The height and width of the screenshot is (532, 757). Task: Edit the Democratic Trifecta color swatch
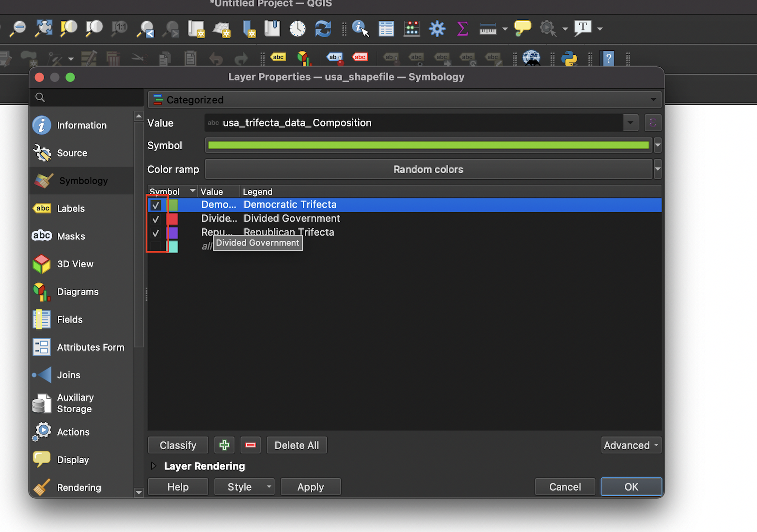173,204
